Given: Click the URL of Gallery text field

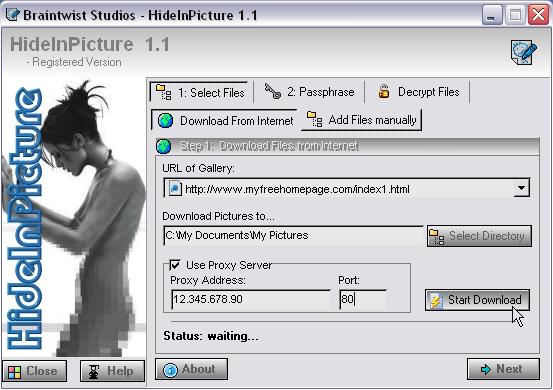Looking at the screenshot, I should point(346,188).
